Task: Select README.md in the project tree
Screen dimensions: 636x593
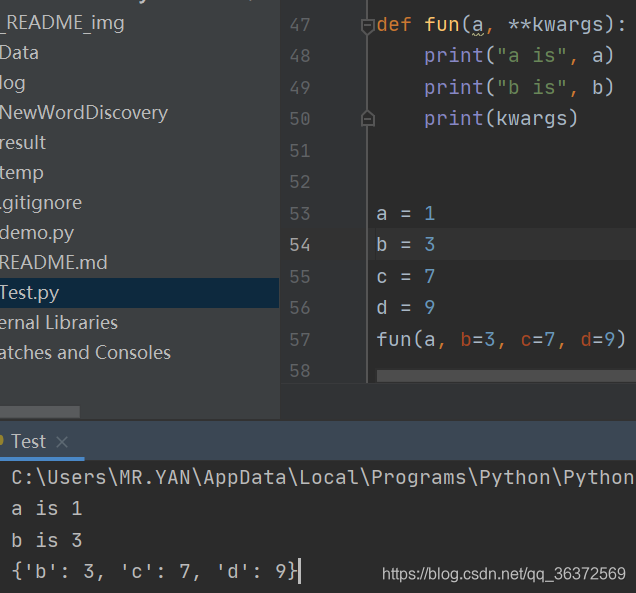Action: click(x=54, y=262)
